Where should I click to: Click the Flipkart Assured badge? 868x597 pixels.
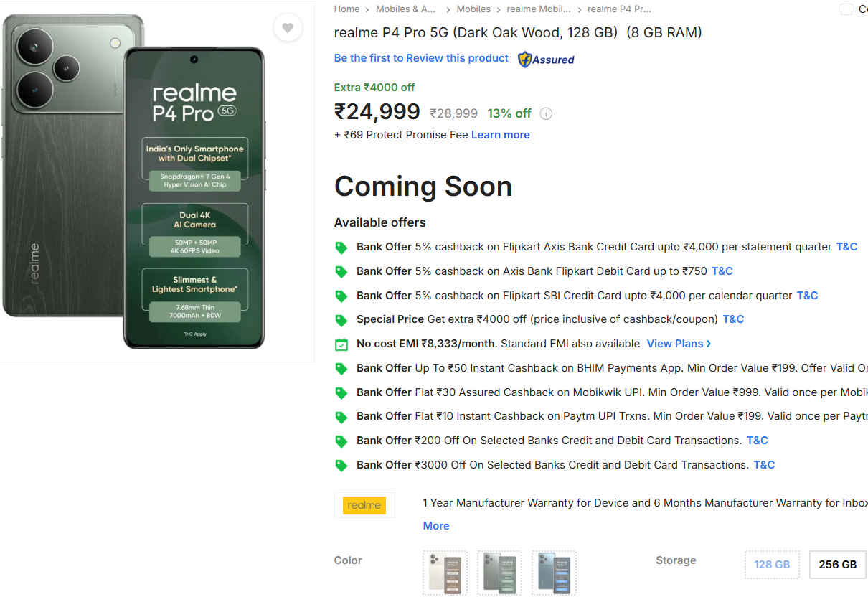(546, 60)
